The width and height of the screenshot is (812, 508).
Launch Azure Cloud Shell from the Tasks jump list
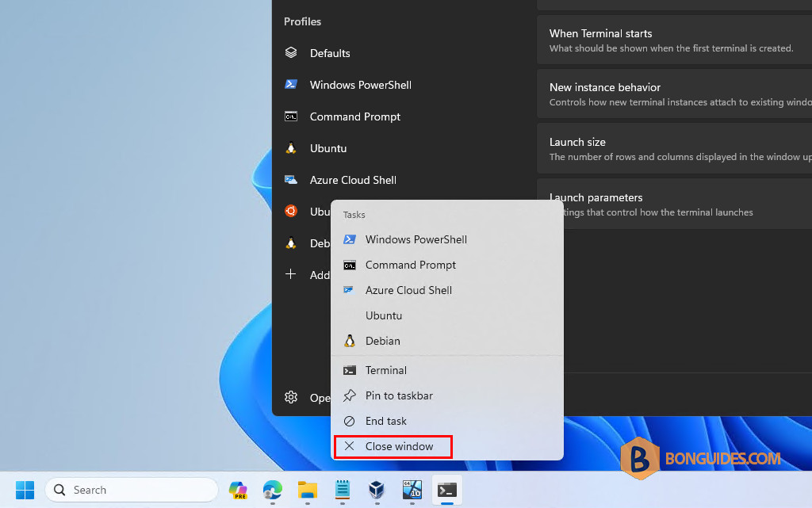click(447, 290)
